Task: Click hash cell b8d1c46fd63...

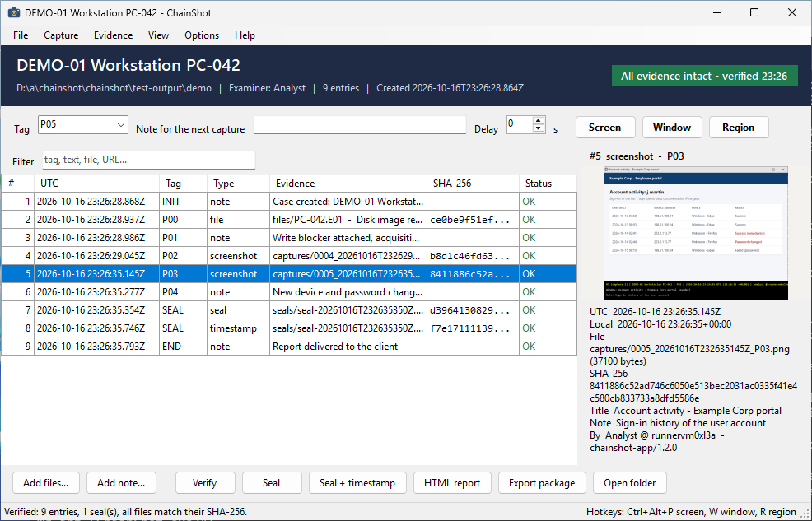Action: 473,256
